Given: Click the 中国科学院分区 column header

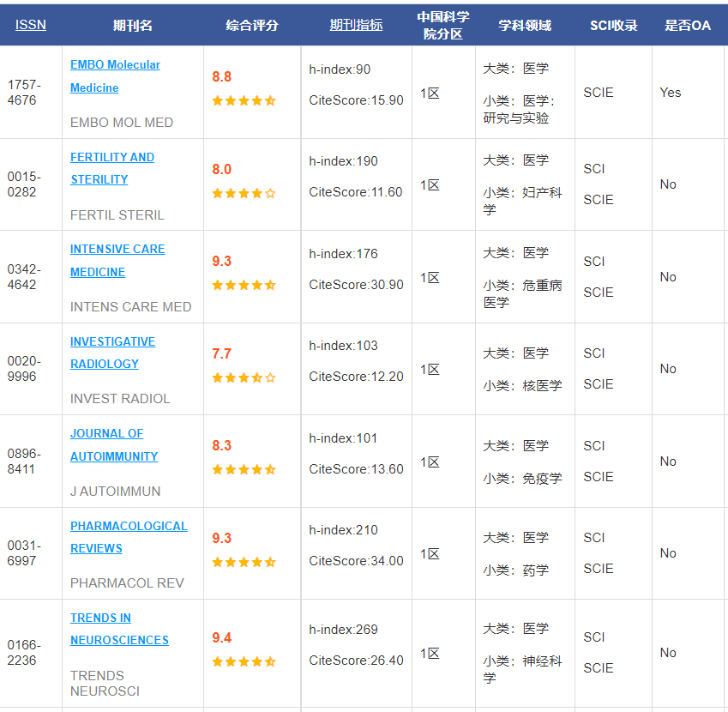Looking at the screenshot, I should (443, 25).
